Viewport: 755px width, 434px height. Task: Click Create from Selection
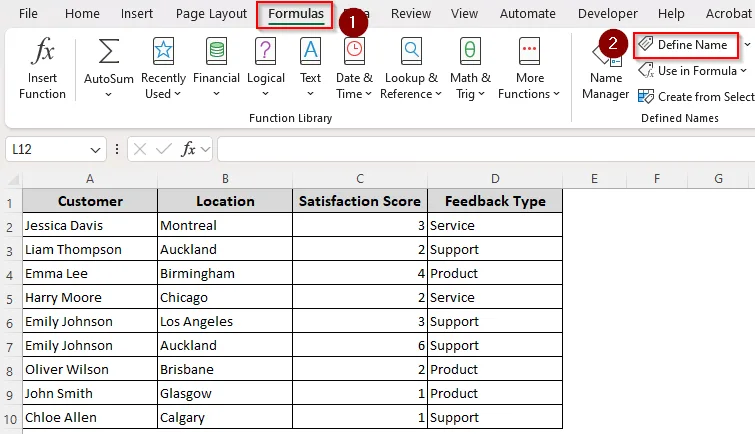[x=696, y=97]
